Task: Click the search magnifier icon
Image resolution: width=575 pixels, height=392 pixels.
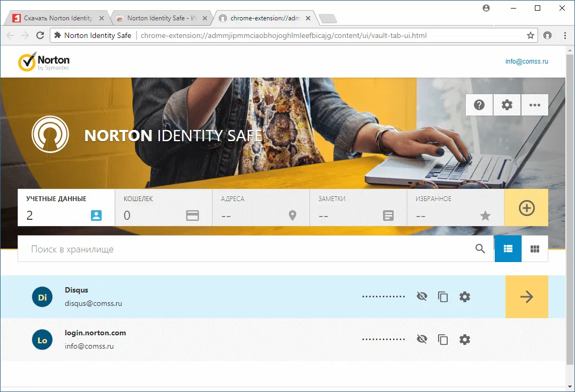Action: (480, 249)
